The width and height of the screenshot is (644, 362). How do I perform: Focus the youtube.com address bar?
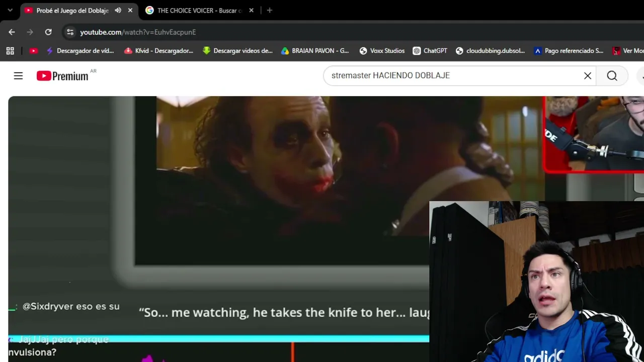(x=352, y=32)
